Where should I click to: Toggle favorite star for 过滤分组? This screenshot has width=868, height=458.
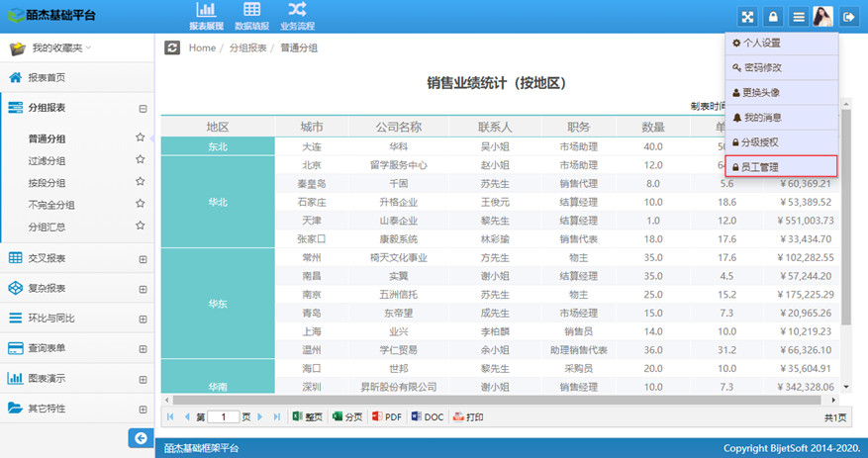point(141,160)
